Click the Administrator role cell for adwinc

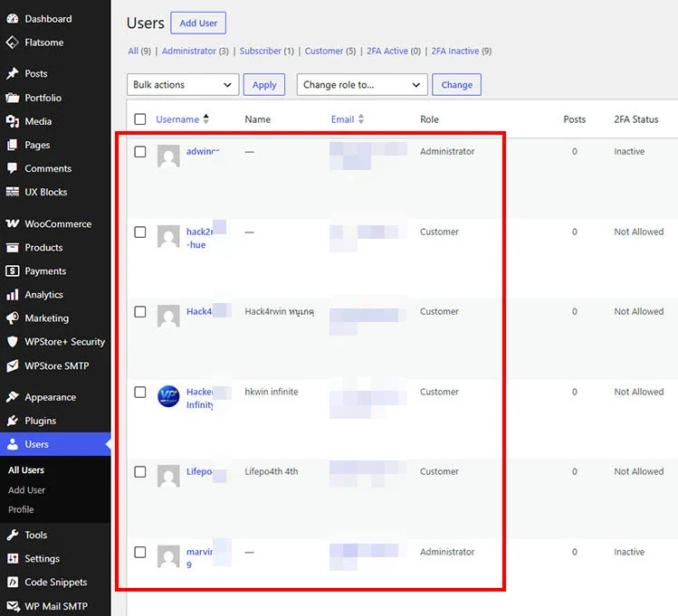point(447,151)
